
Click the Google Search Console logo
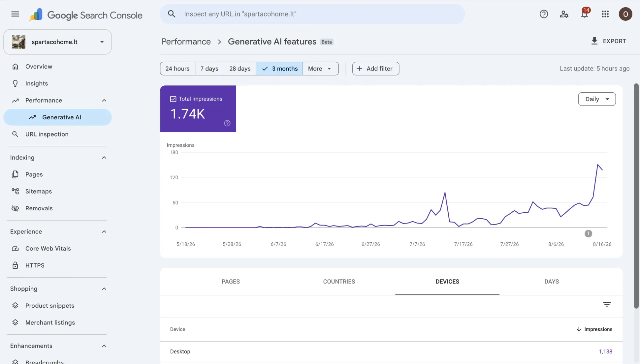tap(86, 15)
